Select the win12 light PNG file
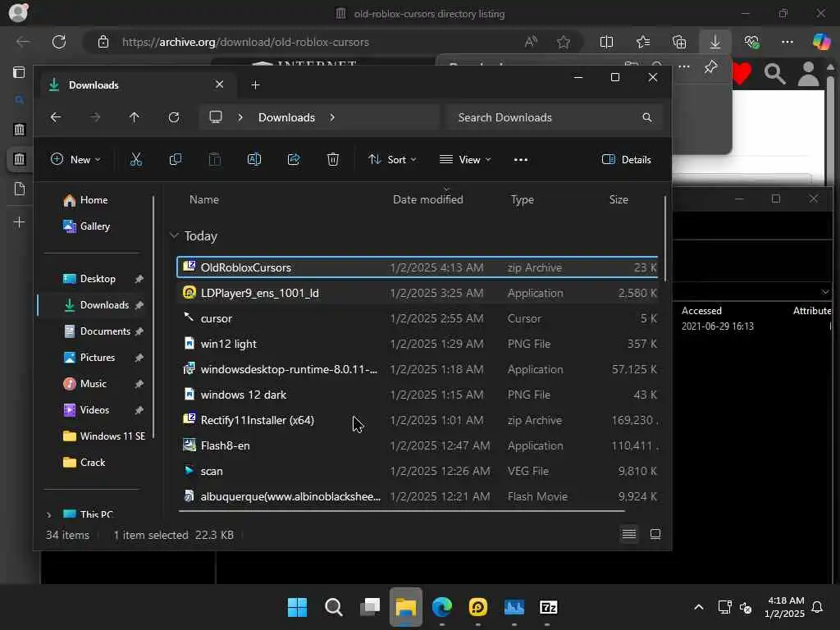840x630 pixels. 418,344
